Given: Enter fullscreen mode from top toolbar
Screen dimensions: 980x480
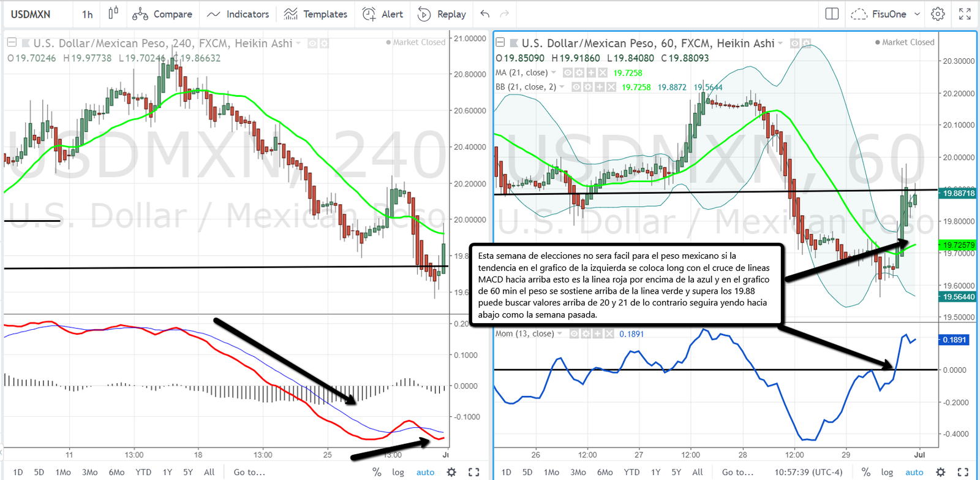Looking at the screenshot, I should click(x=965, y=14).
